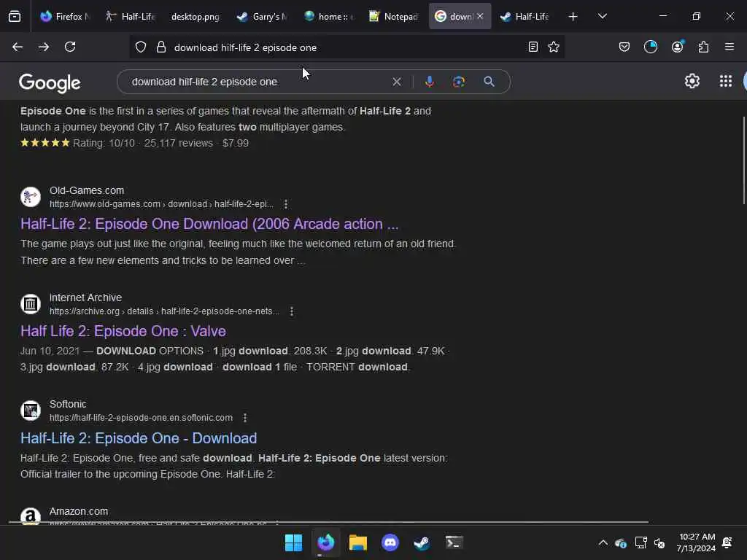Search by image with Google Lens

[459, 82]
